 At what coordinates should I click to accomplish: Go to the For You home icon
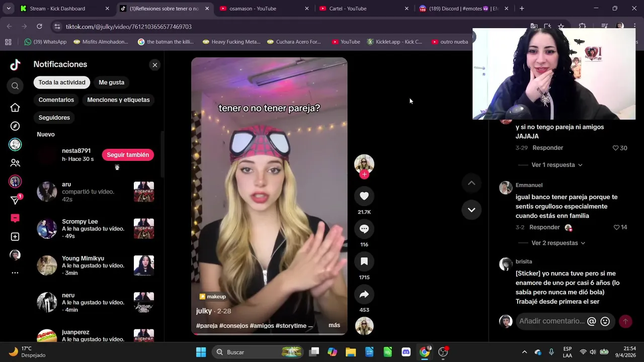click(x=15, y=108)
